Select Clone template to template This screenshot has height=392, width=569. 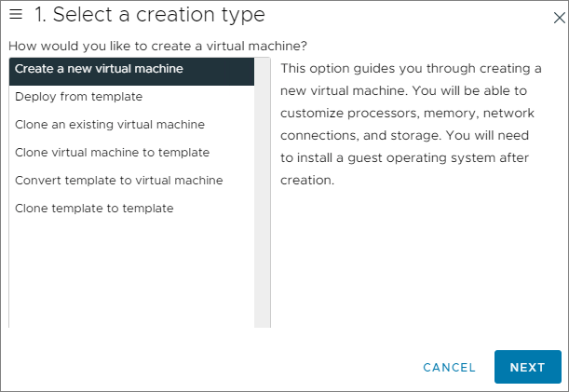[x=94, y=209]
